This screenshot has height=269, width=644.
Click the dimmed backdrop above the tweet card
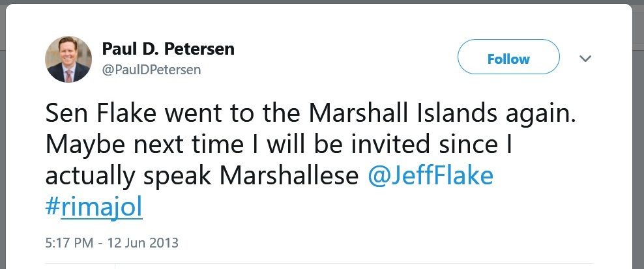coord(322,2)
